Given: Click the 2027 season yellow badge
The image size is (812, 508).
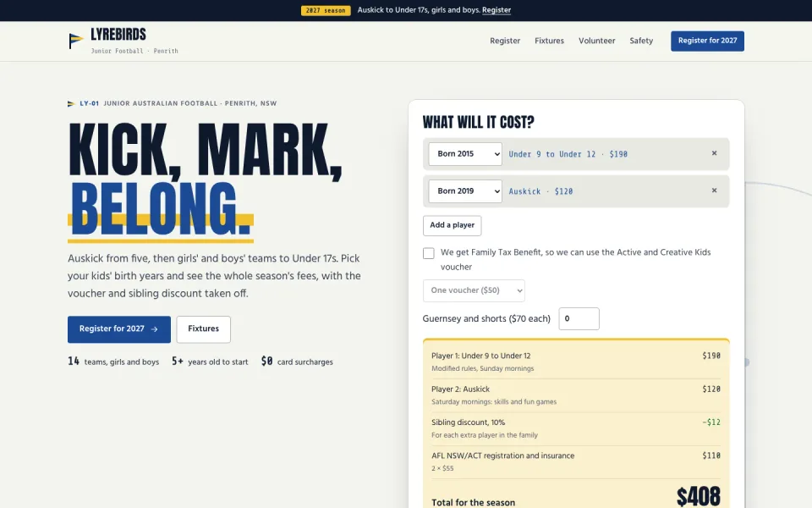Looking at the screenshot, I should 326,10.
